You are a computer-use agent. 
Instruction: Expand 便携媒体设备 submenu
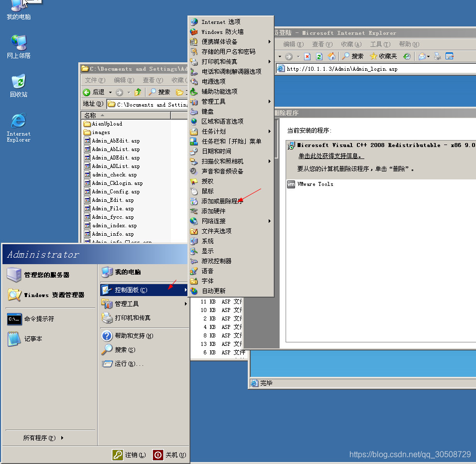[x=231, y=41]
